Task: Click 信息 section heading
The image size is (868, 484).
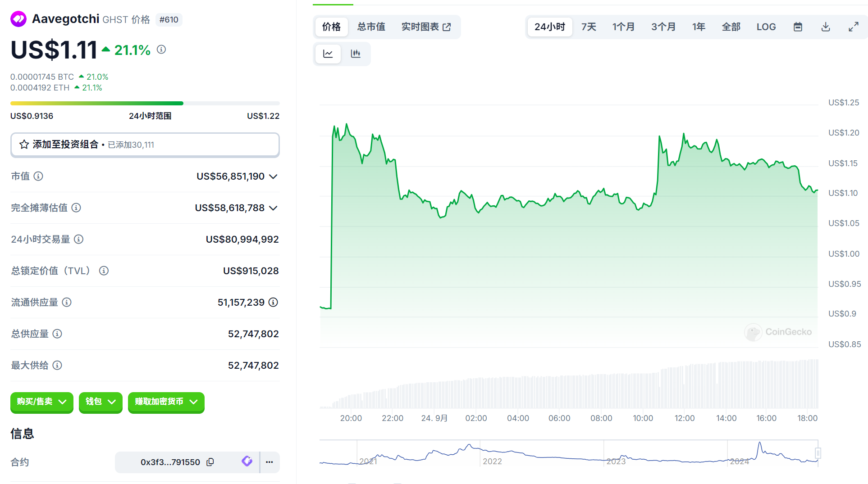Action: point(23,434)
